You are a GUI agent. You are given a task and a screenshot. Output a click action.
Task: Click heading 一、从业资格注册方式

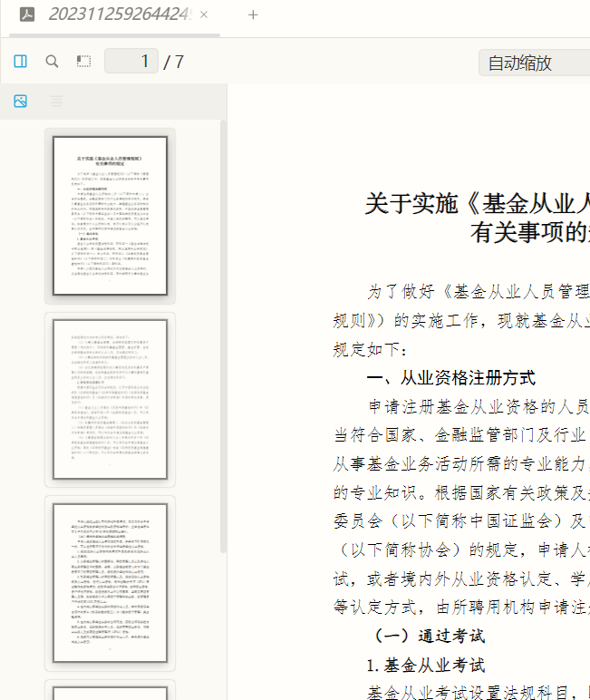[450, 378]
